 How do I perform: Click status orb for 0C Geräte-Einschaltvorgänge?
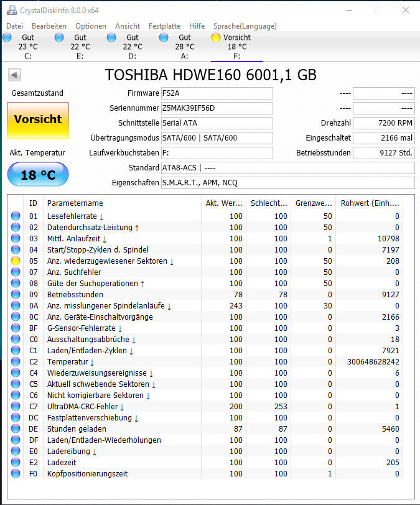(16, 317)
